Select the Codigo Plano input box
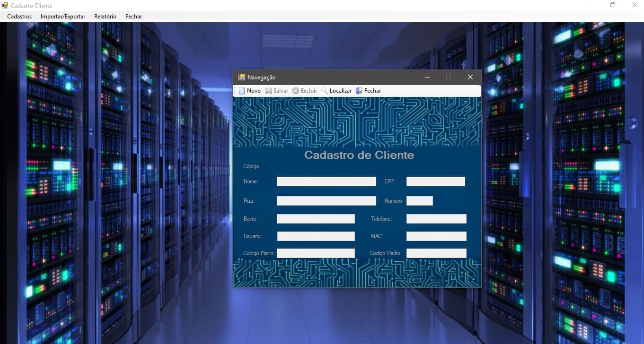 click(x=316, y=253)
